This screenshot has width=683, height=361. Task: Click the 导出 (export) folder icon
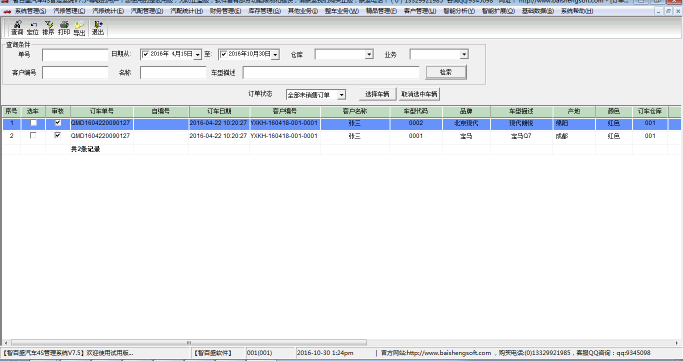(79, 25)
